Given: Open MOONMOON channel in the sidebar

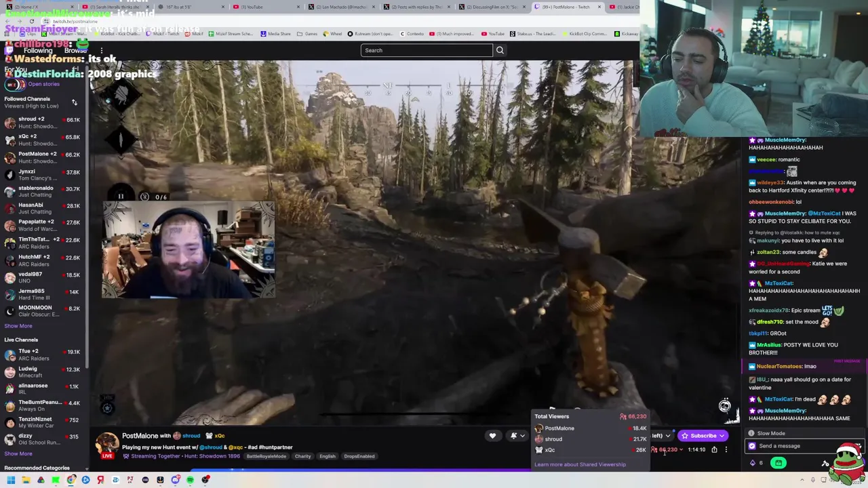Looking at the screenshot, I should pos(44,310).
